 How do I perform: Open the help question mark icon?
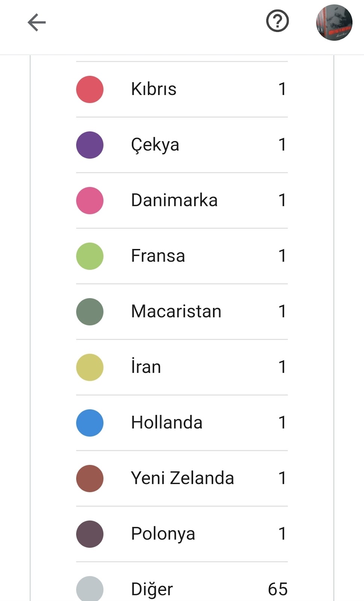coord(277,21)
